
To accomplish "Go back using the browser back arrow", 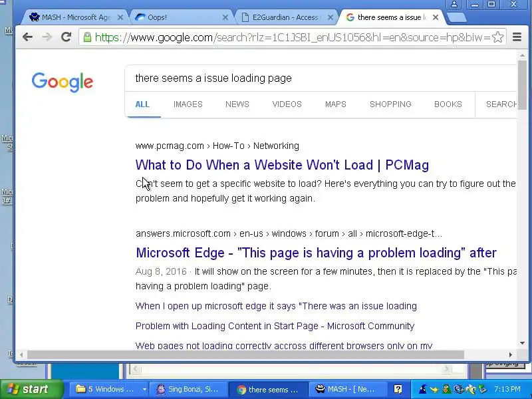I will coord(27,37).
